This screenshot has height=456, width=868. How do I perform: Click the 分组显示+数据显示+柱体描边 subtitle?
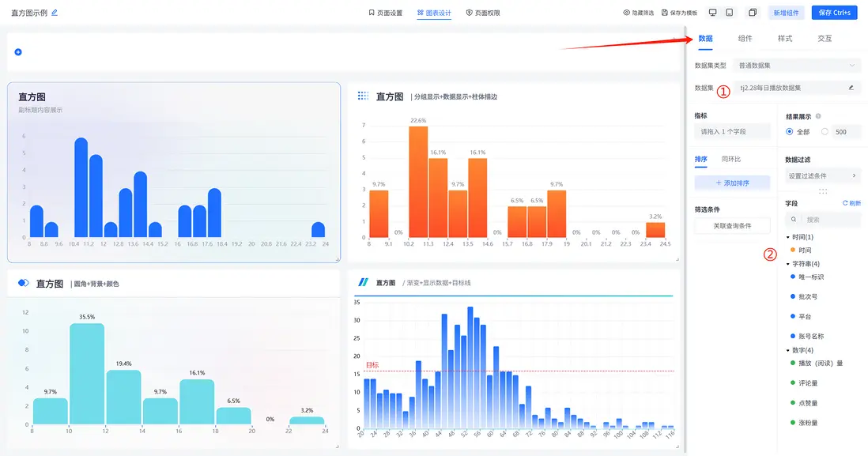[x=457, y=97]
